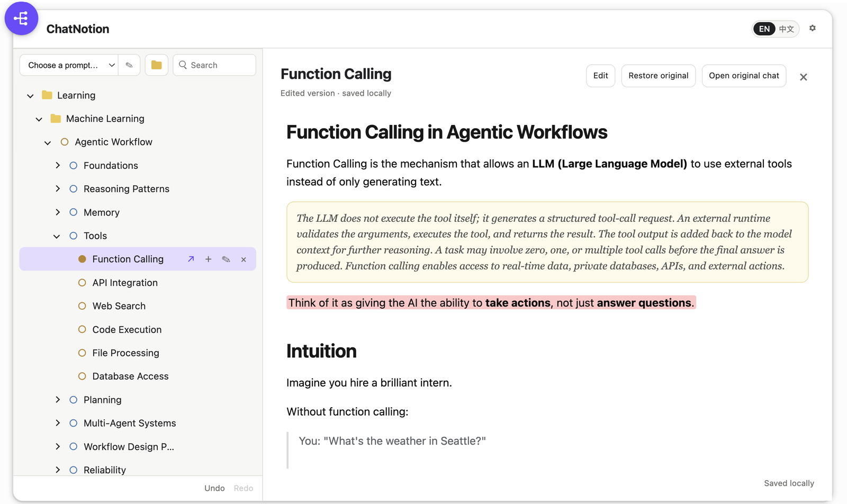Click the yellow italic callout box

point(547,242)
